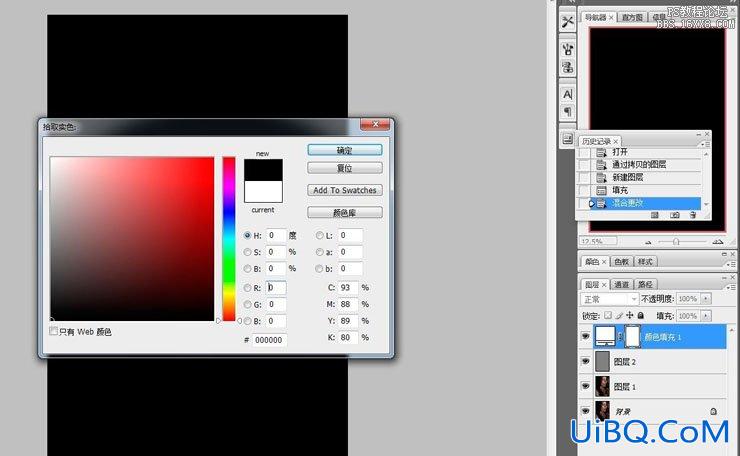This screenshot has width=740, height=456.
Task: Click the lock icon on 背景 layer
Action: tap(713, 412)
